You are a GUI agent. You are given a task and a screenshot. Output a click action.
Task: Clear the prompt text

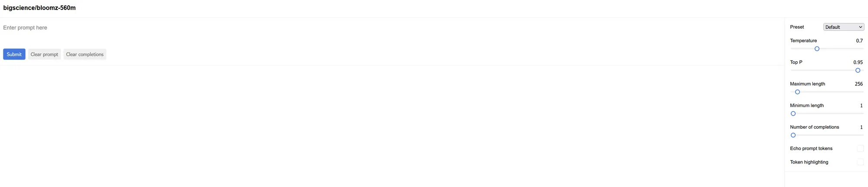pos(44,54)
